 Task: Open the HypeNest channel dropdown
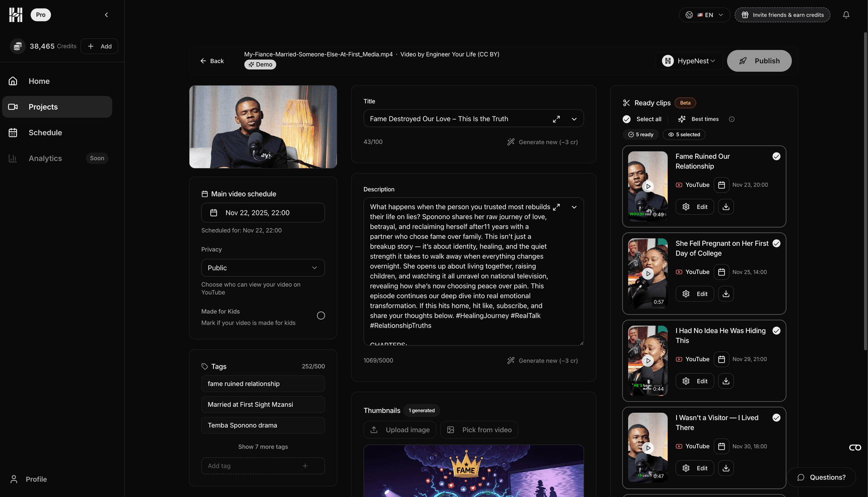(689, 61)
